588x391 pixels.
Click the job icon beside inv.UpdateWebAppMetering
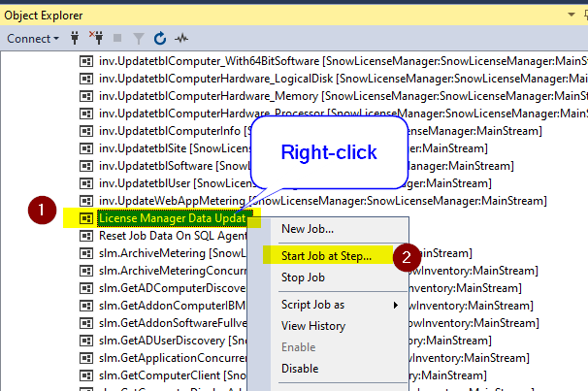click(86, 201)
